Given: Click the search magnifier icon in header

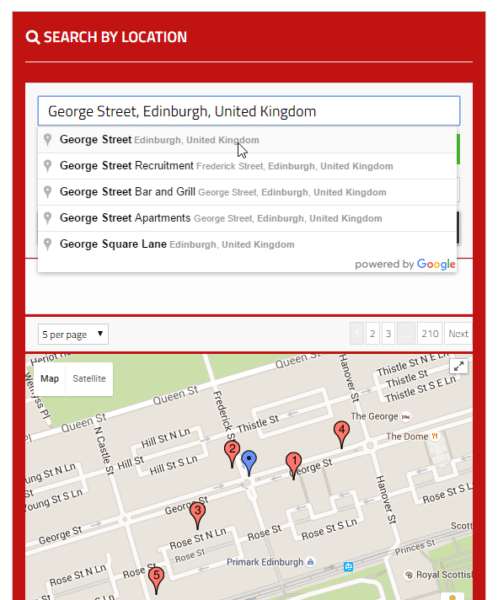Looking at the screenshot, I should click(x=33, y=37).
